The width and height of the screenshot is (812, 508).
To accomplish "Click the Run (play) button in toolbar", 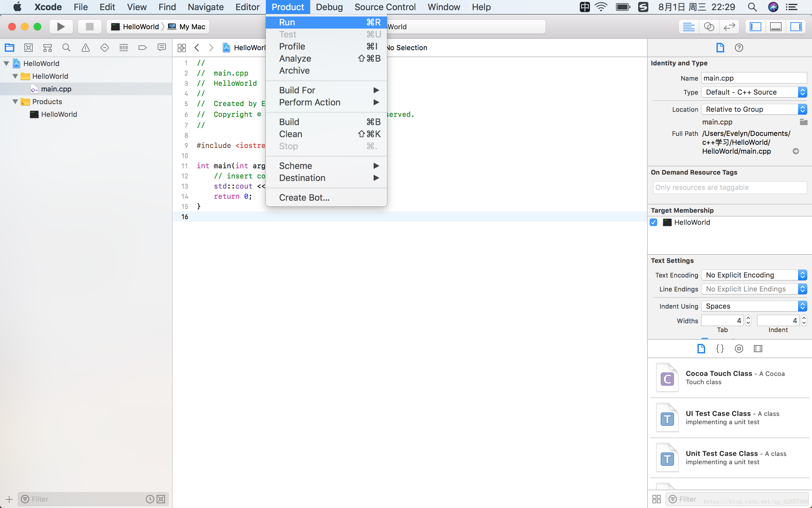I will [x=61, y=27].
